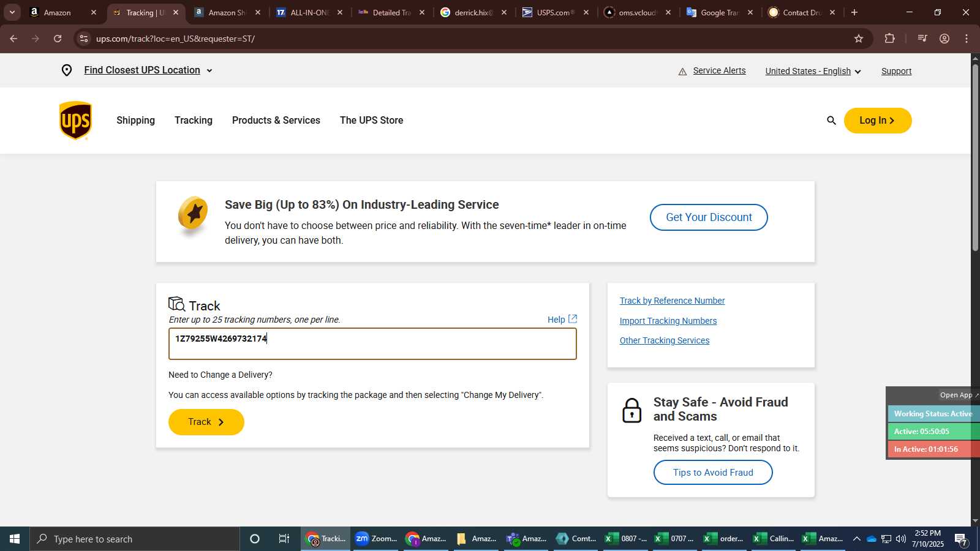Open the Callin Excel file on taskbar
Screen dimensions: 980x551
click(773, 539)
